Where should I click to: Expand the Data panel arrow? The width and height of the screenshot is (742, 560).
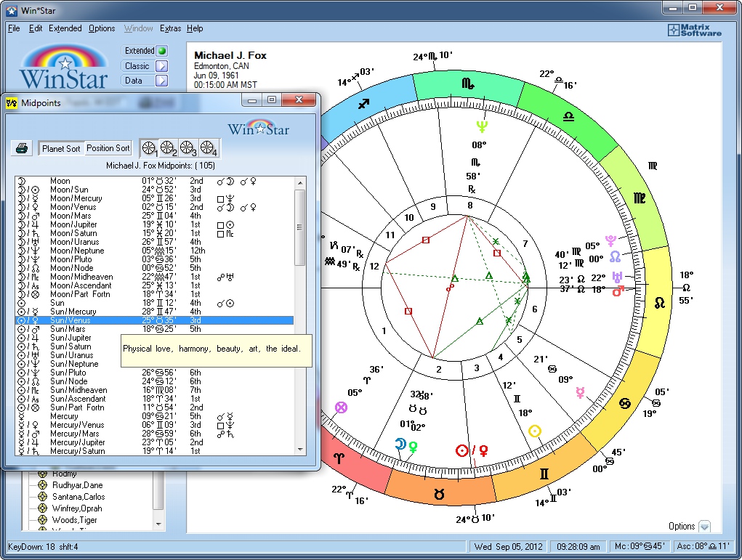pos(162,81)
